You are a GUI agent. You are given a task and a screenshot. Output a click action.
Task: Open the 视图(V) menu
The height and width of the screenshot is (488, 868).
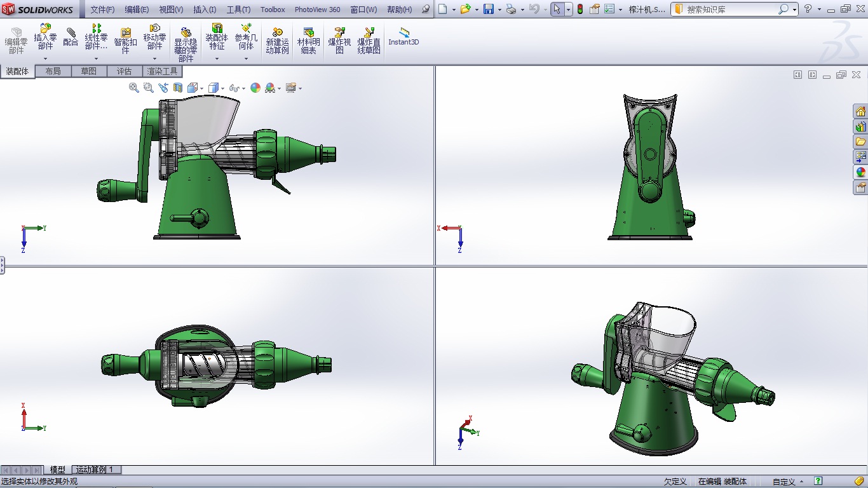click(x=171, y=10)
